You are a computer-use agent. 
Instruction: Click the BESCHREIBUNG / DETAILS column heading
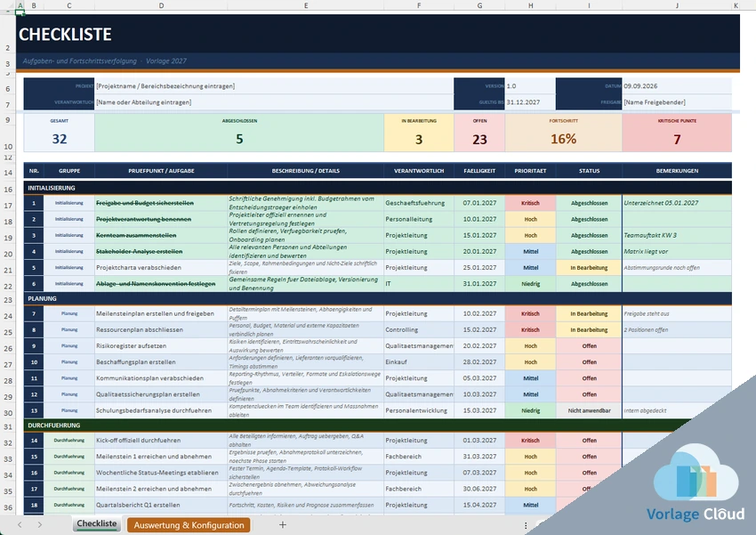[x=306, y=171]
